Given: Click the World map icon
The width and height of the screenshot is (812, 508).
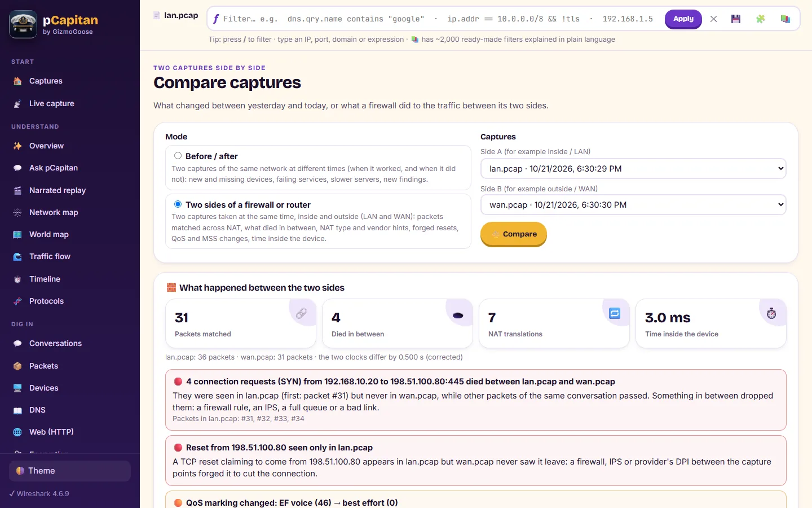Looking at the screenshot, I should coord(17,234).
